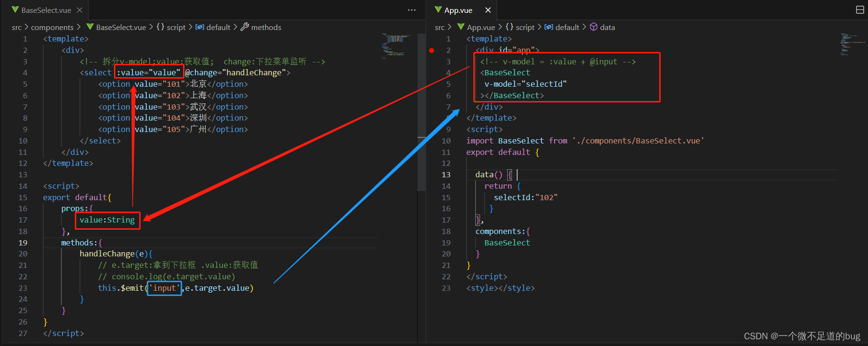Click the left editor vertical scrollbar

421,112
